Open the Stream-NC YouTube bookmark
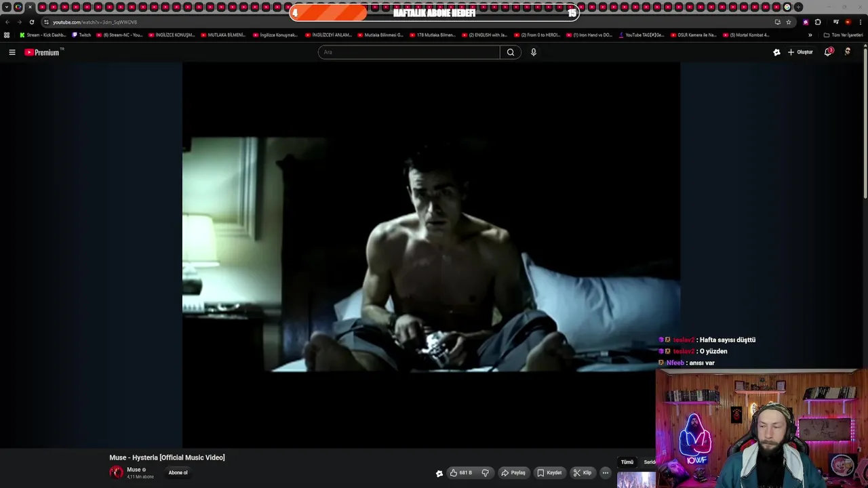 (119, 35)
